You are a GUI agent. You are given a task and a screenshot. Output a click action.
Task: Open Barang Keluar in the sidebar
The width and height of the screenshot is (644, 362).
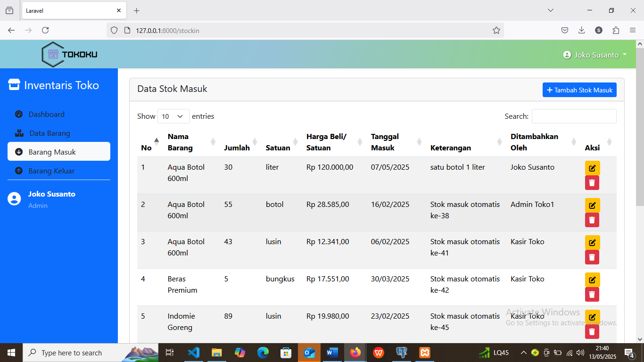tap(51, 171)
